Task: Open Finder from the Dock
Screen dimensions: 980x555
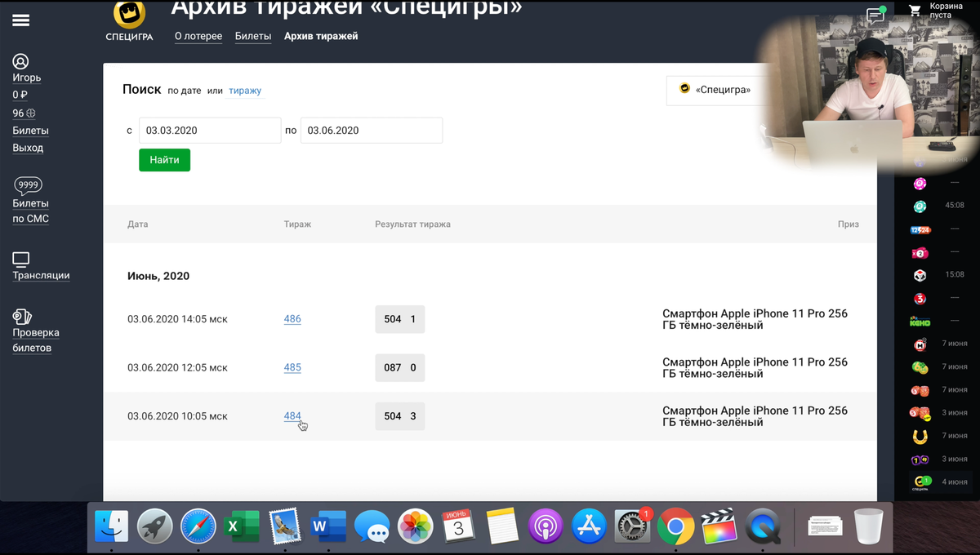Action: pyautogui.click(x=111, y=526)
